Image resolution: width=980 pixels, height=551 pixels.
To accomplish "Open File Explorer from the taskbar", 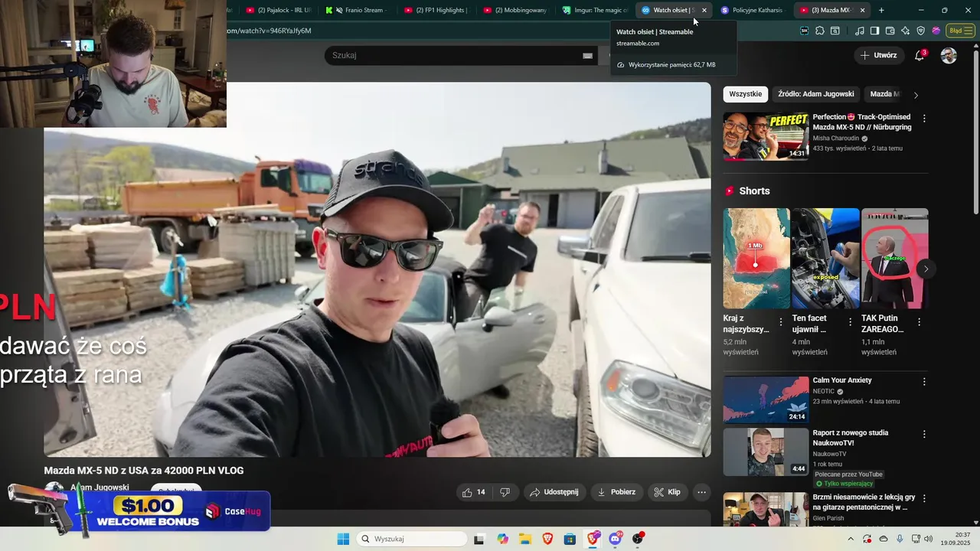I will pyautogui.click(x=525, y=539).
